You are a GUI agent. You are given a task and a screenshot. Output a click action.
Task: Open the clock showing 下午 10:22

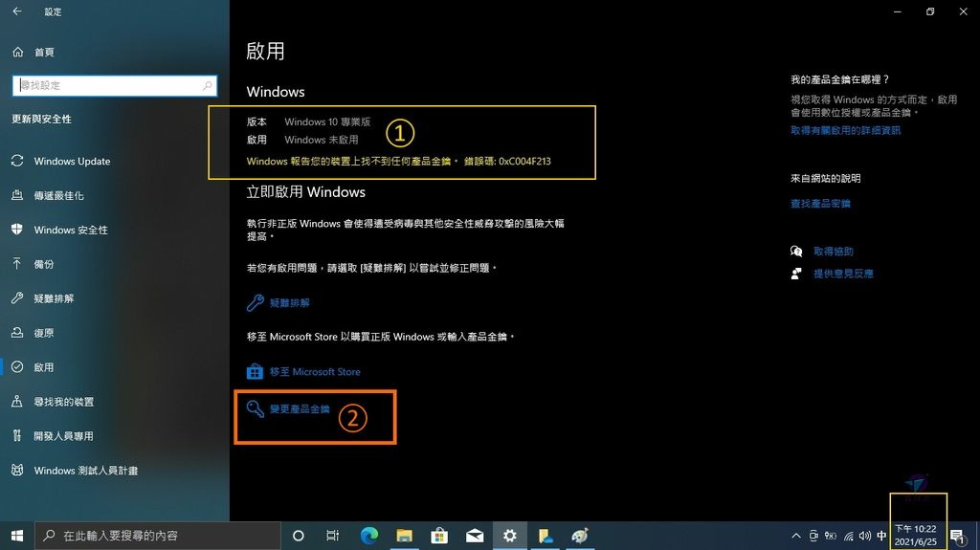[x=916, y=536]
